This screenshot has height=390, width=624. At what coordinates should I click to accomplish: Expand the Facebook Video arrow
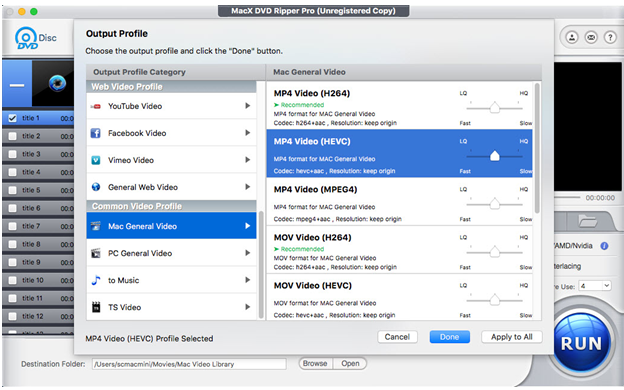pyautogui.click(x=248, y=133)
